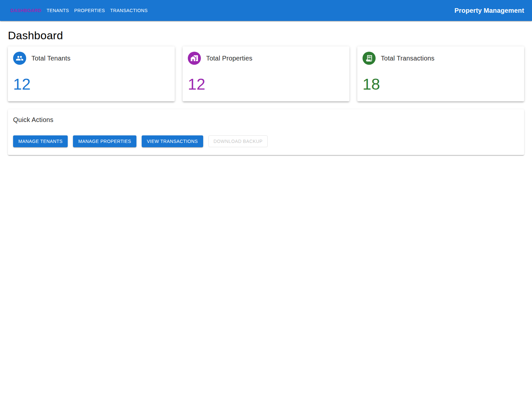
Task: Click the purple home icon beside Total Properties
Action: 194,58
